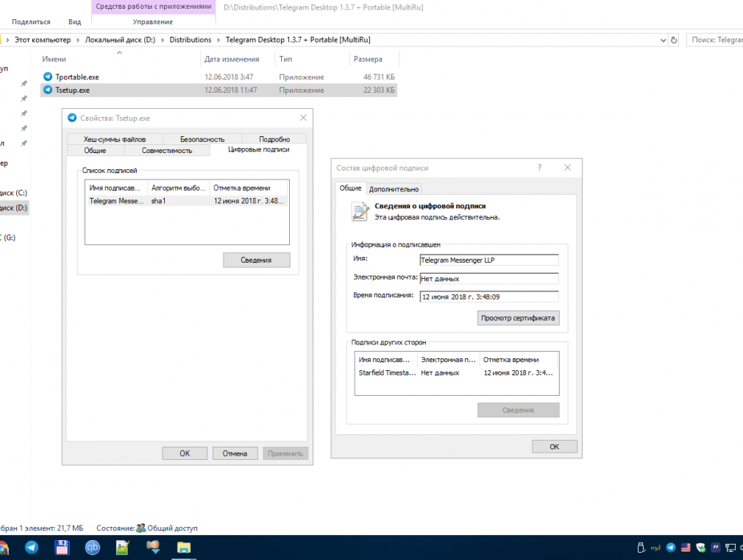
Task: Open the 'Совместимость' tab
Action: [167, 150]
